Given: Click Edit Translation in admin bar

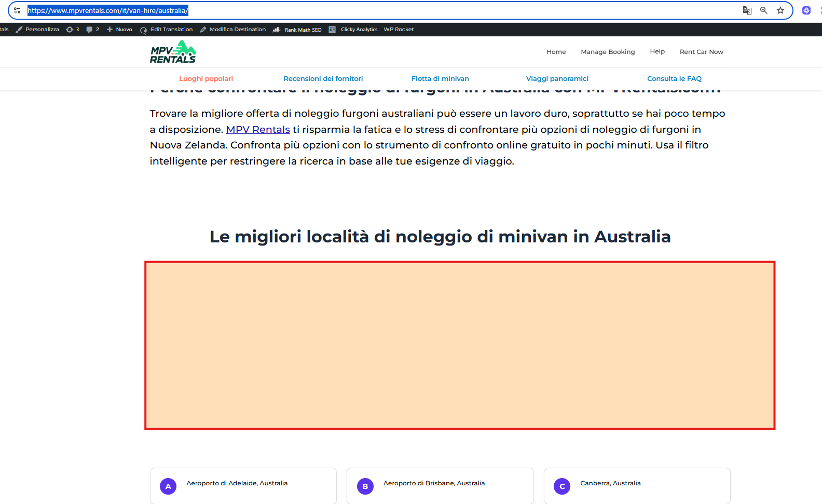Looking at the screenshot, I should click(167, 30).
